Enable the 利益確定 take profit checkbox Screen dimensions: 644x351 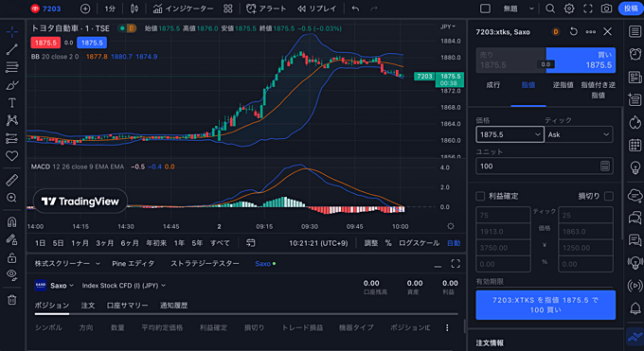point(480,196)
